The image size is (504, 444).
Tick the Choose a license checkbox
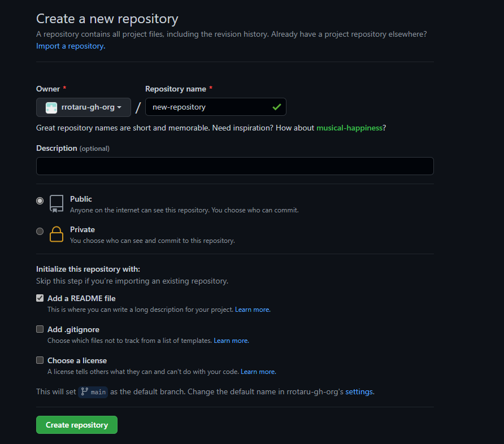pos(40,360)
